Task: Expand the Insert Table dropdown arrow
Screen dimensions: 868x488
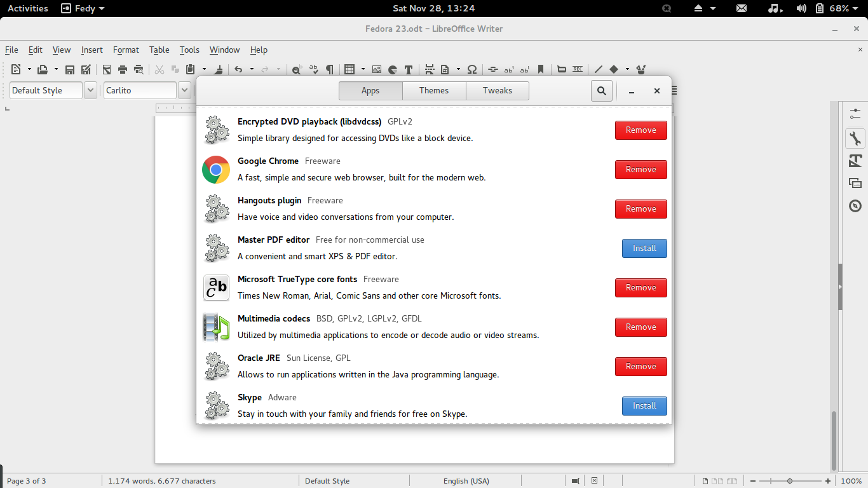Action: (363, 69)
